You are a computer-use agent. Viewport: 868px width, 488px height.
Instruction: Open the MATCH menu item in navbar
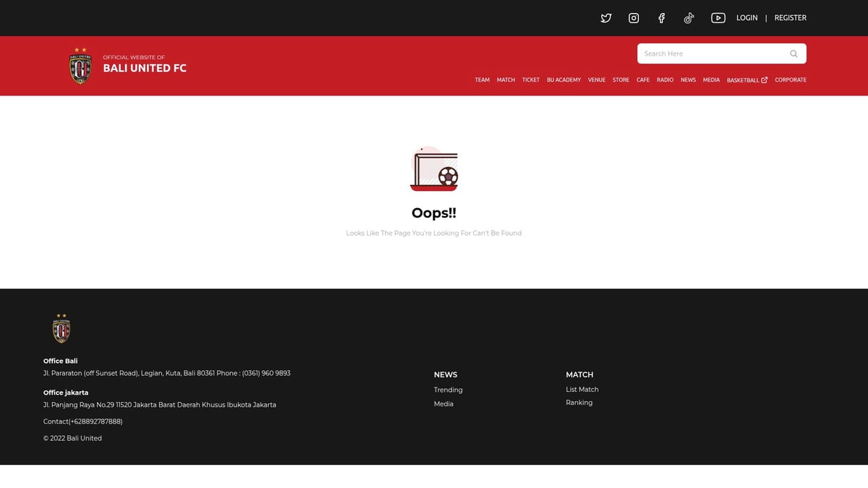pyautogui.click(x=506, y=80)
